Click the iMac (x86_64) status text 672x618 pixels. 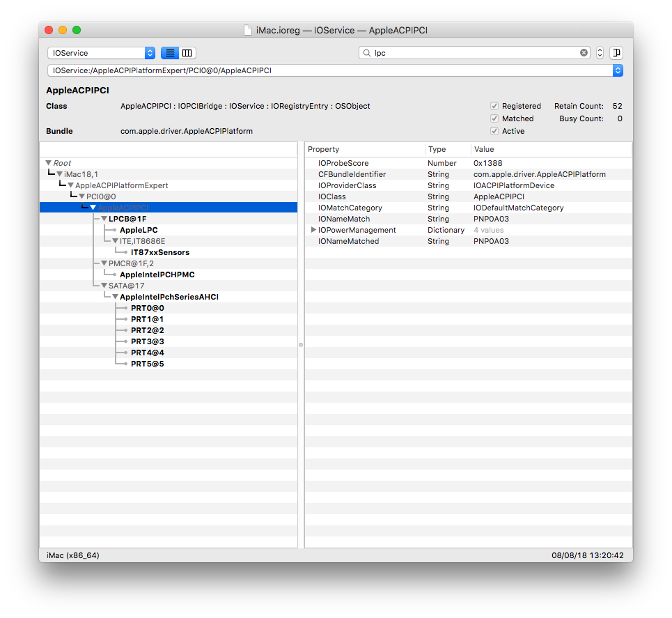coord(73,555)
